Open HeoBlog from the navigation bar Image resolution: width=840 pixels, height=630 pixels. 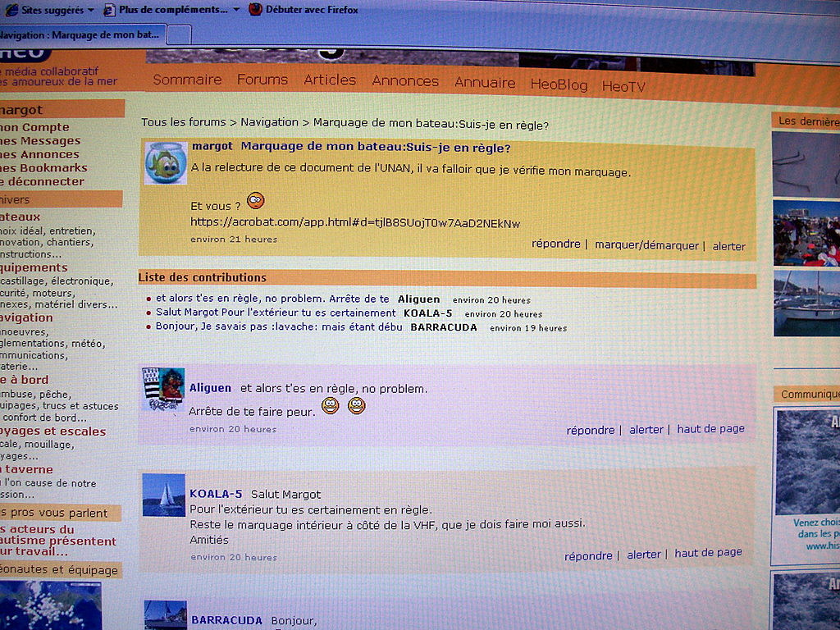(x=559, y=84)
